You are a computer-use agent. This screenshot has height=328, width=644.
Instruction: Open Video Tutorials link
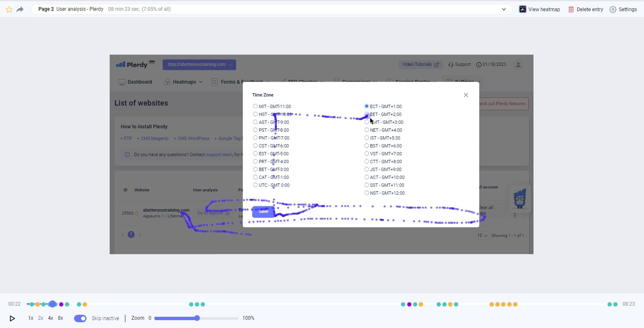(421, 65)
